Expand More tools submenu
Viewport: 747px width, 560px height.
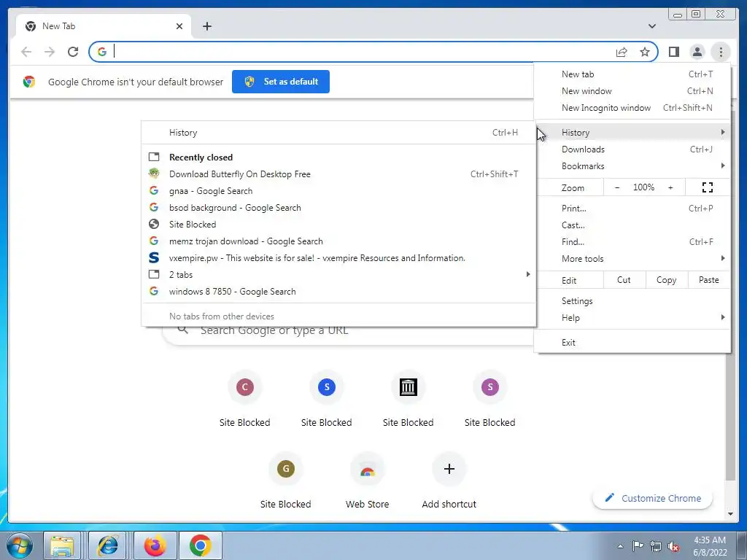pyautogui.click(x=632, y=258)
